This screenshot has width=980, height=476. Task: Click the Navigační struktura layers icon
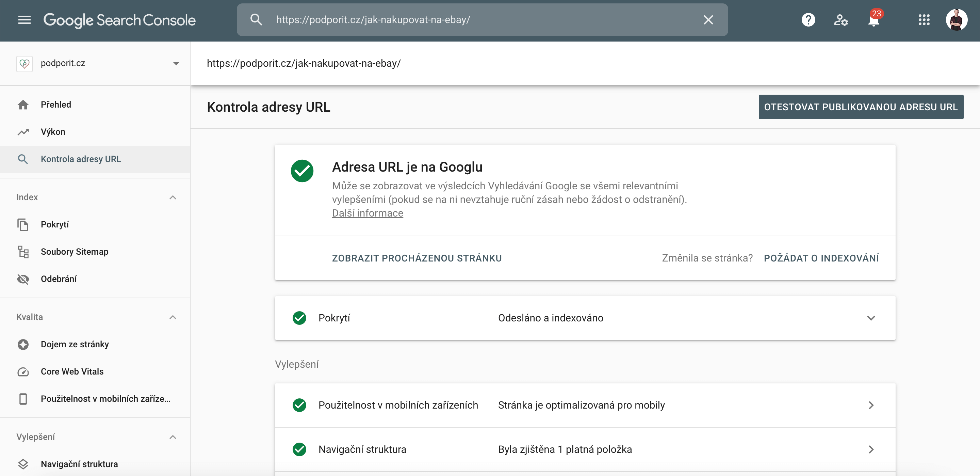(23, 464)
